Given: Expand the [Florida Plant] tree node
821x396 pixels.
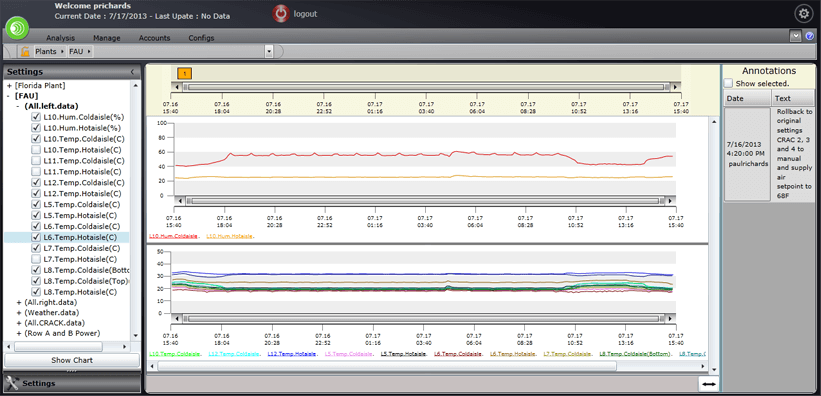Looking at the screenshot, I should pos(9,85).
